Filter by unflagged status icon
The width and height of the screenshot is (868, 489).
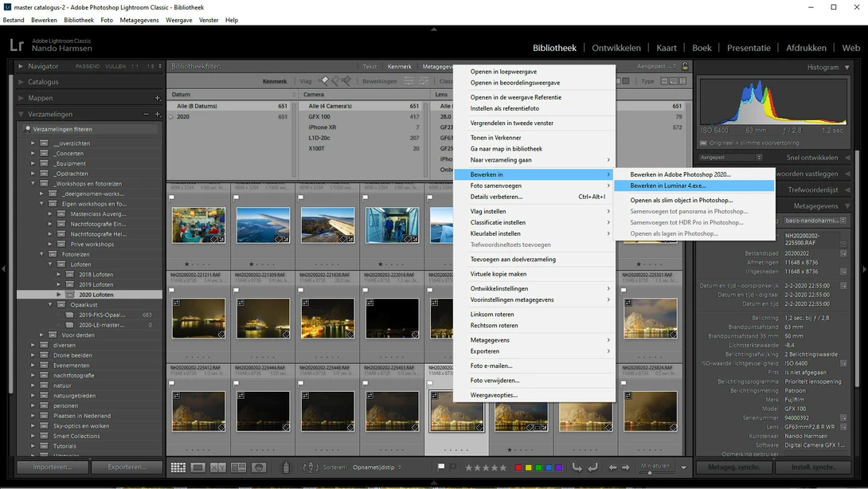(335, 81)
